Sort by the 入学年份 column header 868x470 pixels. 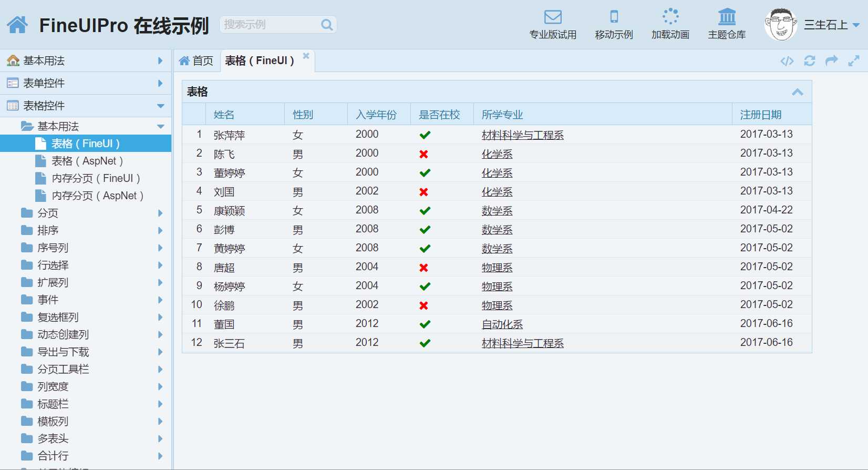pos(379,114)
